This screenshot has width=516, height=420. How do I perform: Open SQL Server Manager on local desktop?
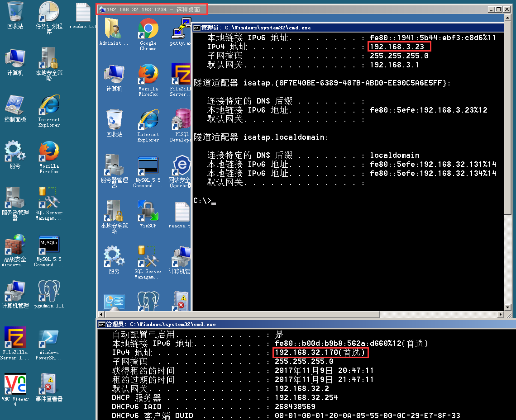pyautogui.click(x=49, y=204)
